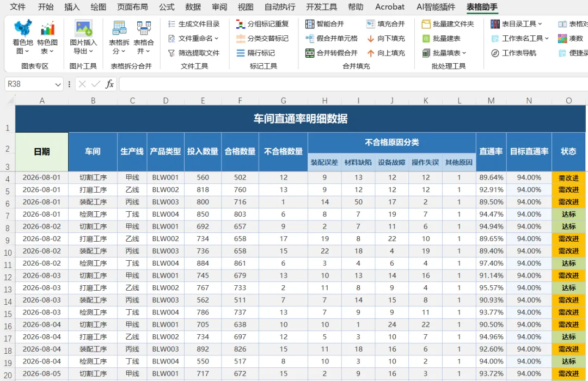Click the select-all corner triangle
Screen dimensions: 588x381
click(x=10, y=100)
